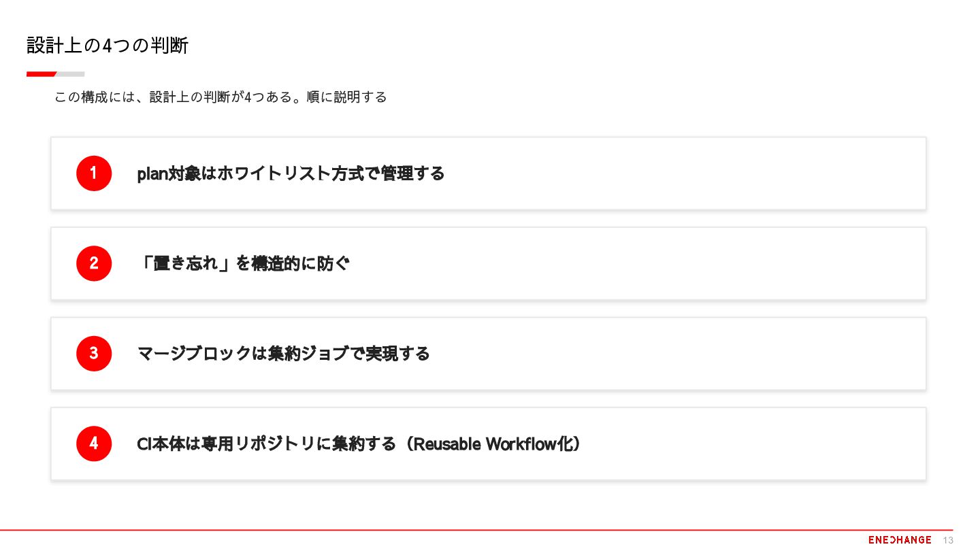Image resolution: width=980 pixels, height=551 pixels.
Task: Select text マージブロックは集約ジョブで実現する
Action: tap(284, 354)
